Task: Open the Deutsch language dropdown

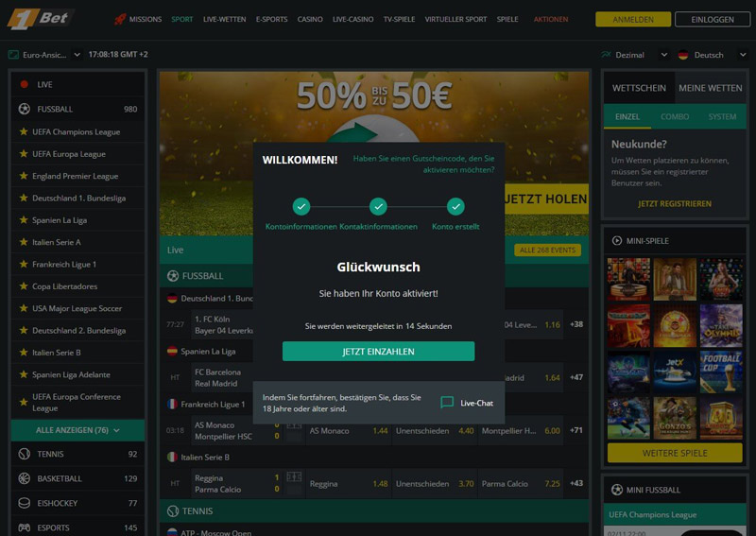Action: coord(713,55)
